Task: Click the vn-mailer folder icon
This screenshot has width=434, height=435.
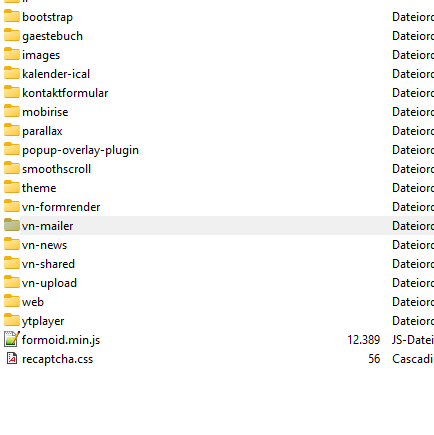Action: click(x=12, y=225)
